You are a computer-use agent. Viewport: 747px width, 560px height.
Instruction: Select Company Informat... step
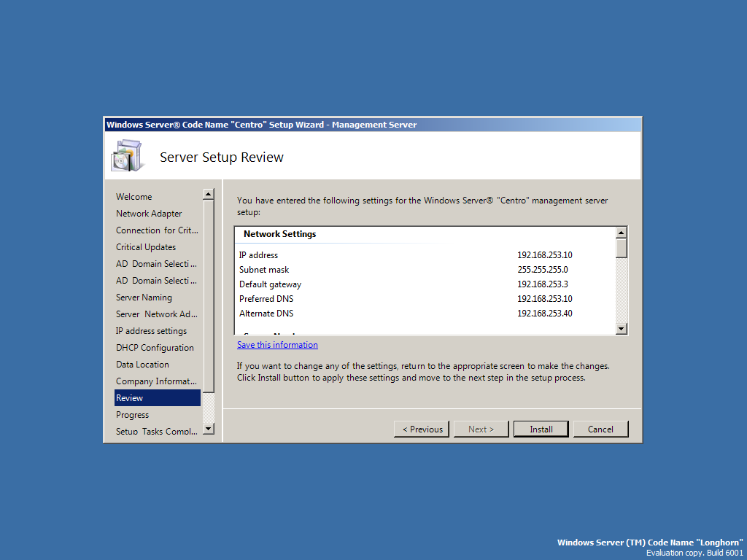[156, 381]
